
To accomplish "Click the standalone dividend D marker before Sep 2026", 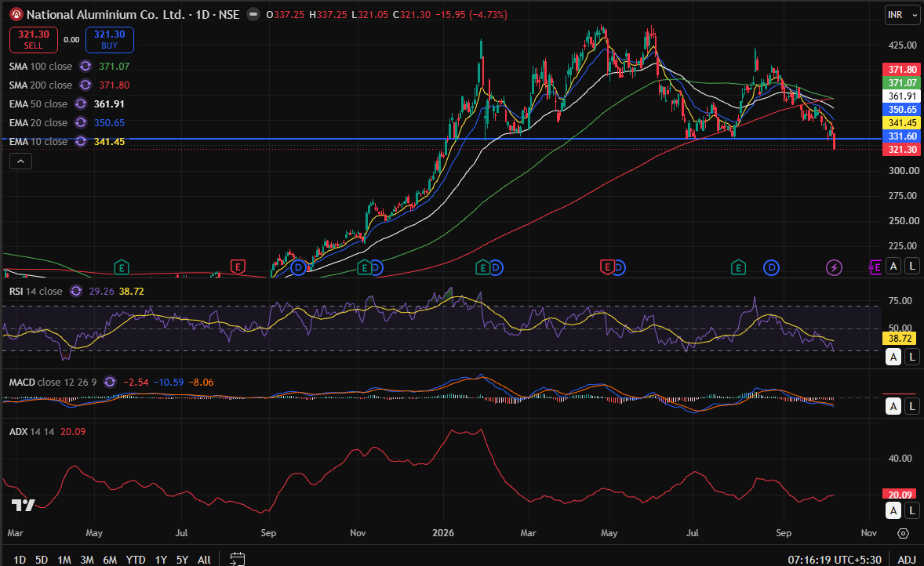I will coord(771,268).
